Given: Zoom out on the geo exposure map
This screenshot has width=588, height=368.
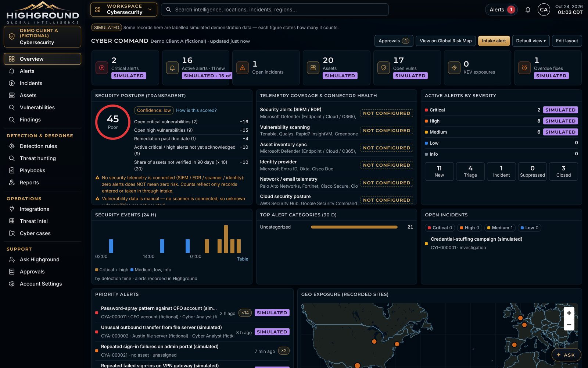Looking at the screenshot, I should [569, 325].
